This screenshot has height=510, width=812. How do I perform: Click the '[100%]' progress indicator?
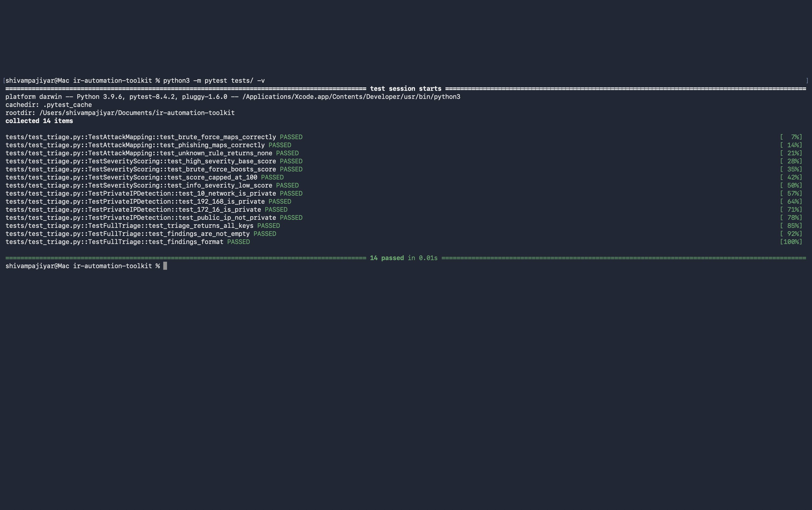[791, 242]
